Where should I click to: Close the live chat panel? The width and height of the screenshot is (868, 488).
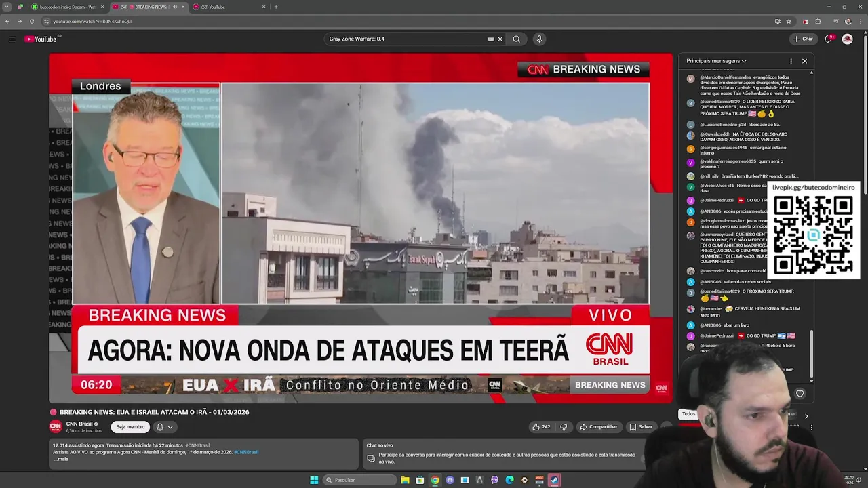[x=804, y=61]
